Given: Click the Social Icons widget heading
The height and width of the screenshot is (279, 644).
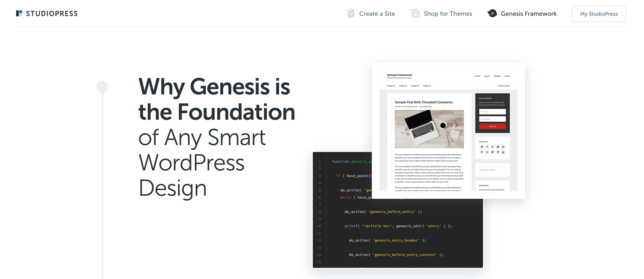Looking at the screenshot, I should tap(483, 142).
